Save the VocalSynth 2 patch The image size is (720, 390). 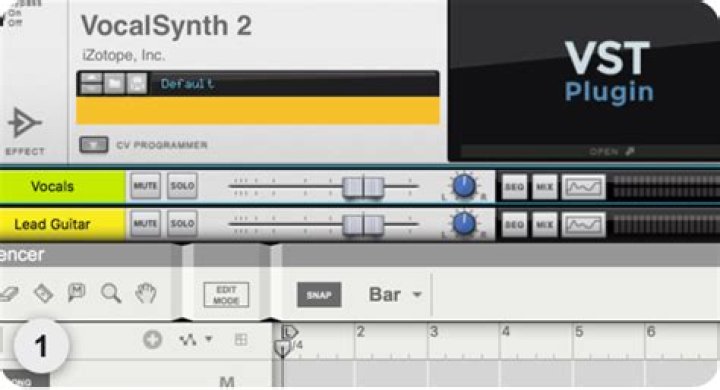click(x=137, y=84)
